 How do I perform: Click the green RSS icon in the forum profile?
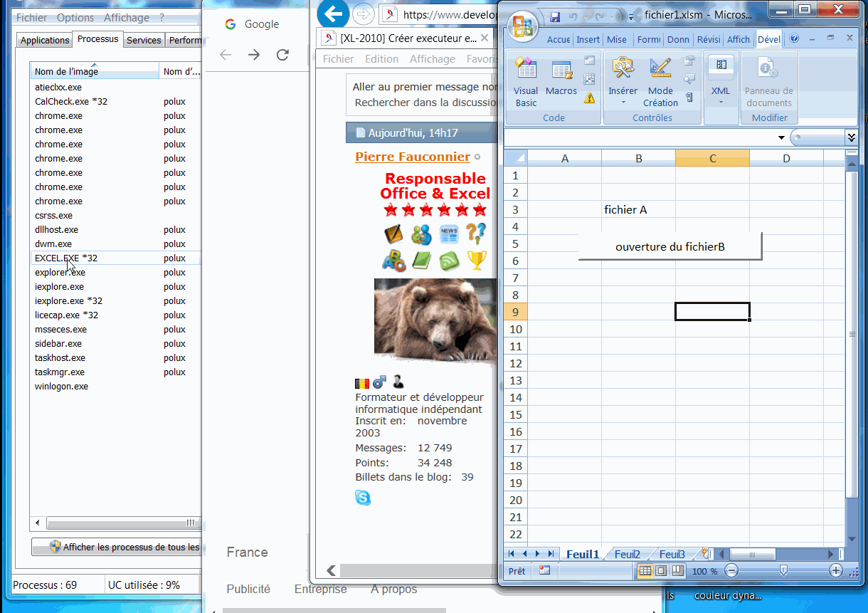(x=449, y=261)
